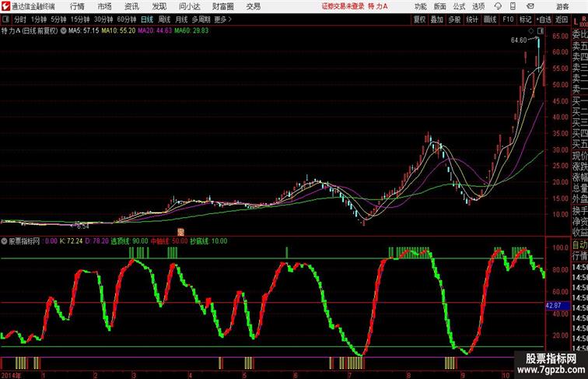Click the 多股 multi-stock button
Image resolution: width=588 pixels, height=379 pixels.
[x=454, y=19]
